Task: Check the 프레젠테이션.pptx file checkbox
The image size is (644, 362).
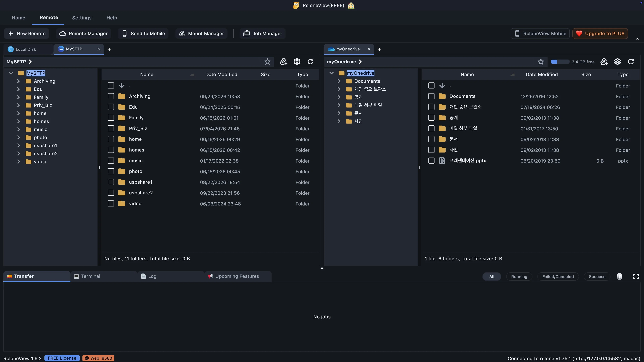Action: click(431, 161)
